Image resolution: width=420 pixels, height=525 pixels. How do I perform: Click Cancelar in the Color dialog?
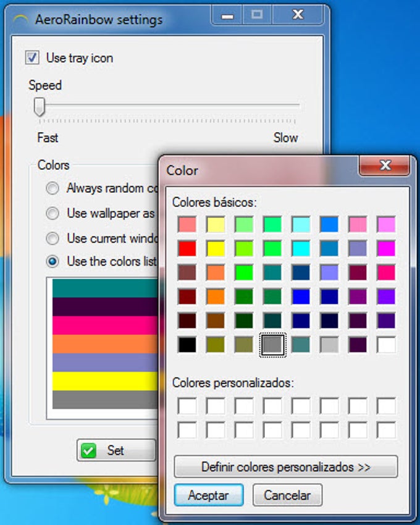(x=287, y=495)
